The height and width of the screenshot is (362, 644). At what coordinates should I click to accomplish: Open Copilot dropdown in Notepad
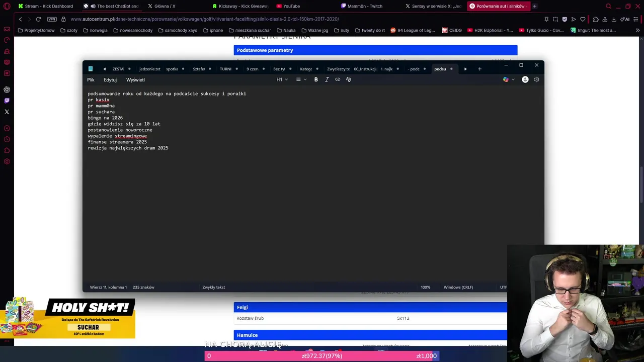point(509,79)
